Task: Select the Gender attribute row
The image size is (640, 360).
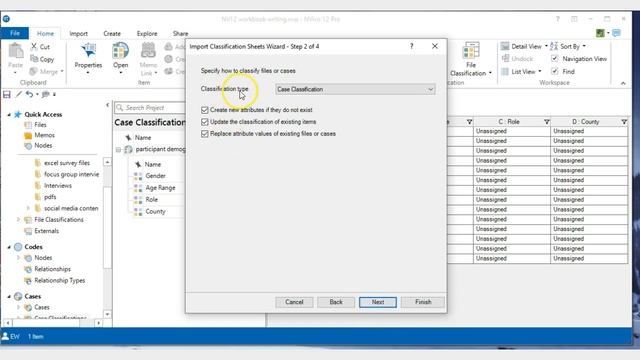Action: tap(156, 176)
